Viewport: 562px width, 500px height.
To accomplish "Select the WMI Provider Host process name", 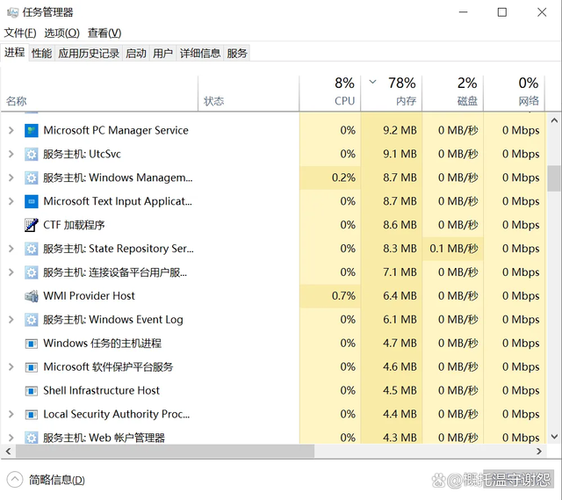I will pos(89,296).
